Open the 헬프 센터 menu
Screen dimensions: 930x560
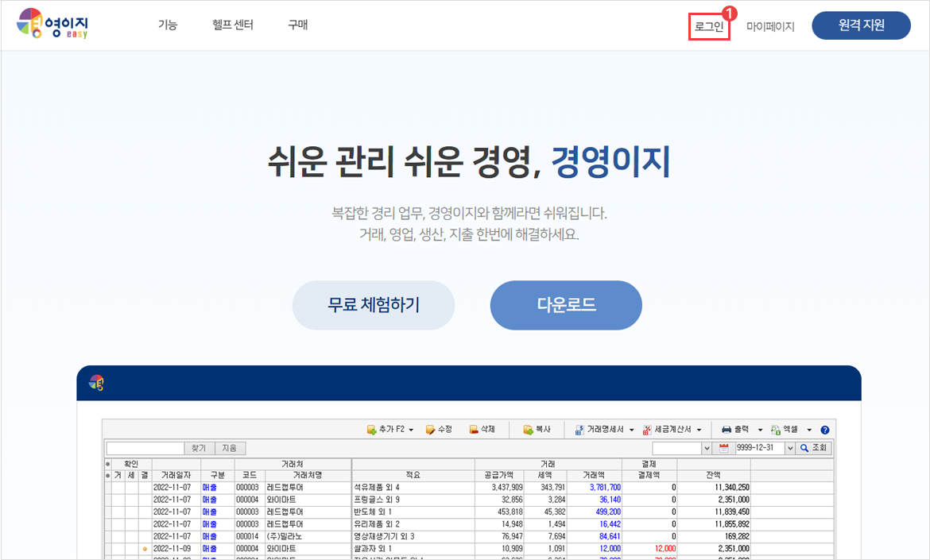(232, 25)
